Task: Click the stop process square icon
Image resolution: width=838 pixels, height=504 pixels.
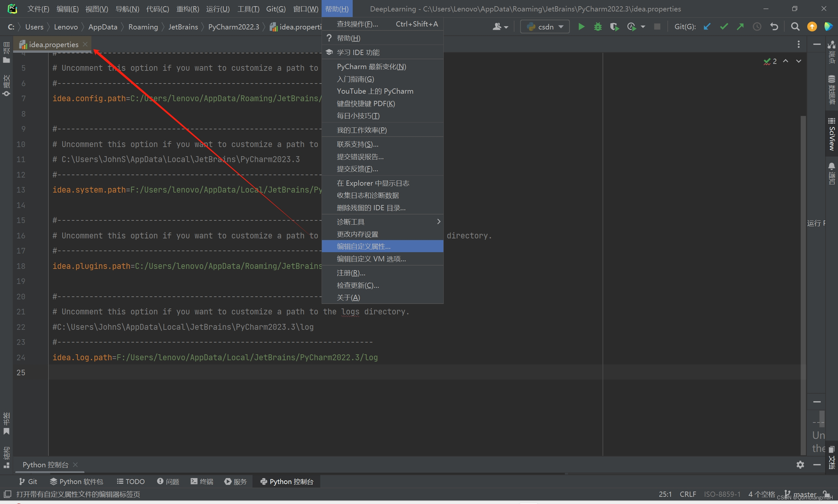Action: [657, 27]
